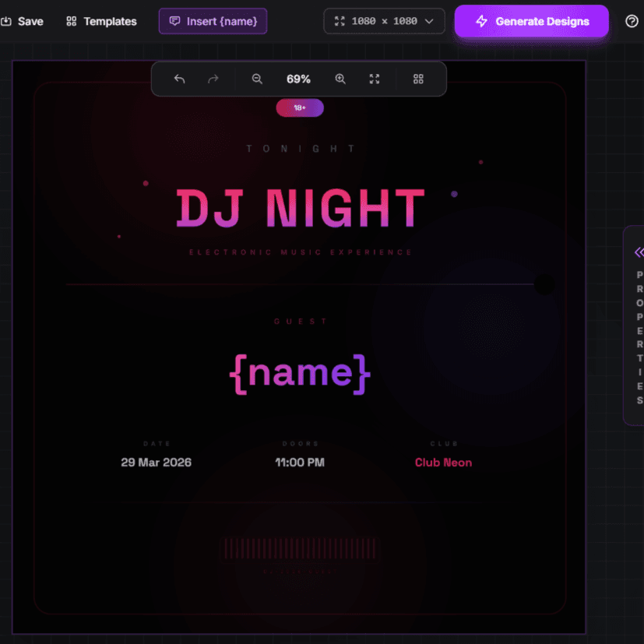Select the CLUB label
Image resolution: width=644 pixels, height=644 pixels.
tap(444, 444)
